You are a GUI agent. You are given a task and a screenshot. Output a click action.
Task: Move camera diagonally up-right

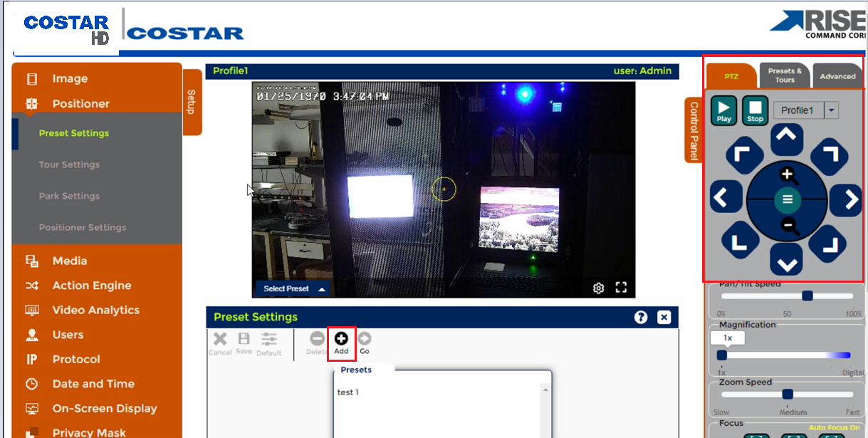(830, 157)
